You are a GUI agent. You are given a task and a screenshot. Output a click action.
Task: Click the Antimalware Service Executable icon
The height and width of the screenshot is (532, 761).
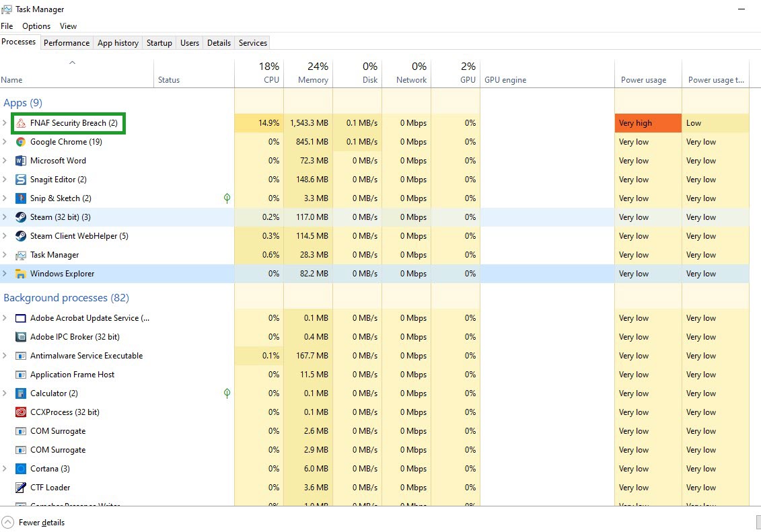coord(20,356)
